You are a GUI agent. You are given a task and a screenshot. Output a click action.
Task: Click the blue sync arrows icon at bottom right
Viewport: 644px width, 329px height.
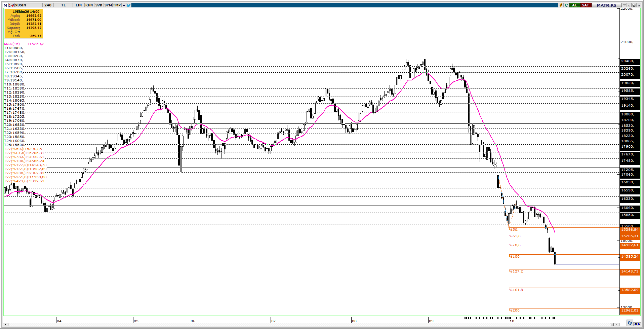point(630,323)
